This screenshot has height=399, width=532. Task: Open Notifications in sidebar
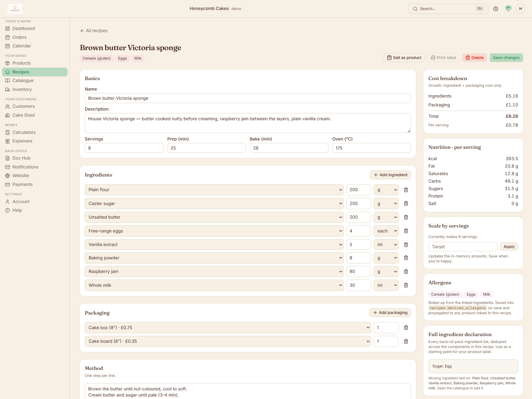35,167
